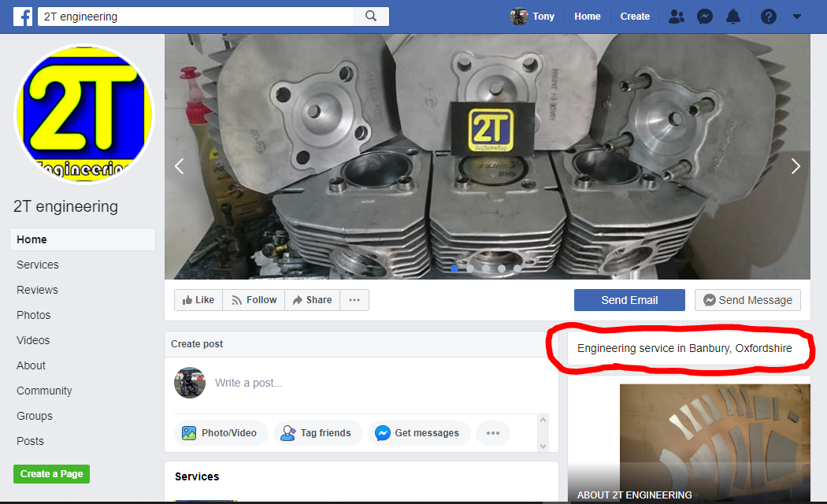Click the Services section heading
The width and height of the screenshot is (827, 504).
197,476
